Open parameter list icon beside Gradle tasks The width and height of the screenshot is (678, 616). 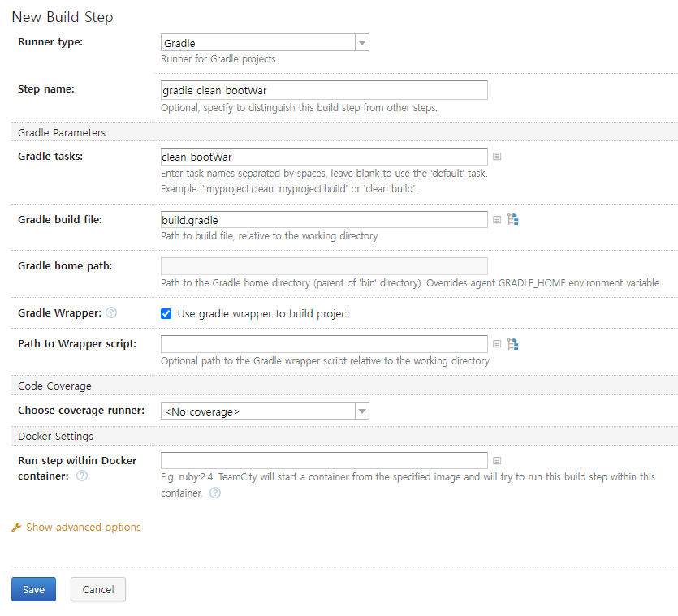tap(497, 157)
